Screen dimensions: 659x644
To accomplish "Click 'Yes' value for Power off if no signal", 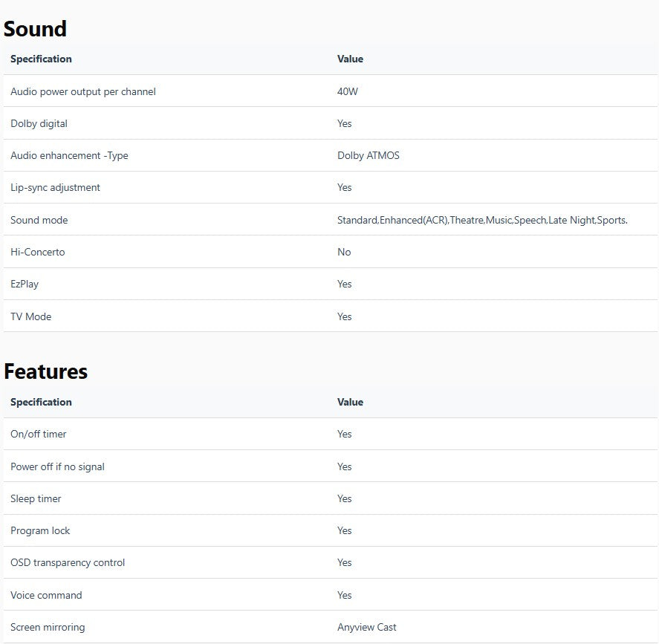I will [344, 466].
